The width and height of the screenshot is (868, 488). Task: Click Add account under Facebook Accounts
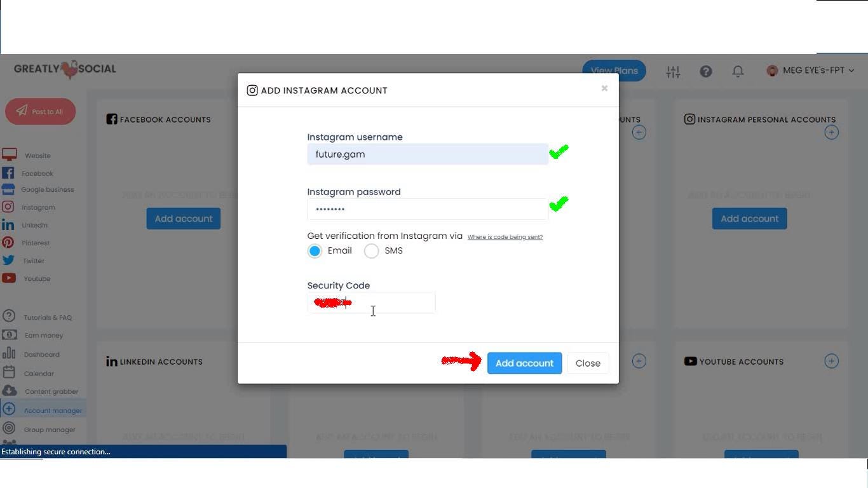pyautogui.click(x=184, y=219)
